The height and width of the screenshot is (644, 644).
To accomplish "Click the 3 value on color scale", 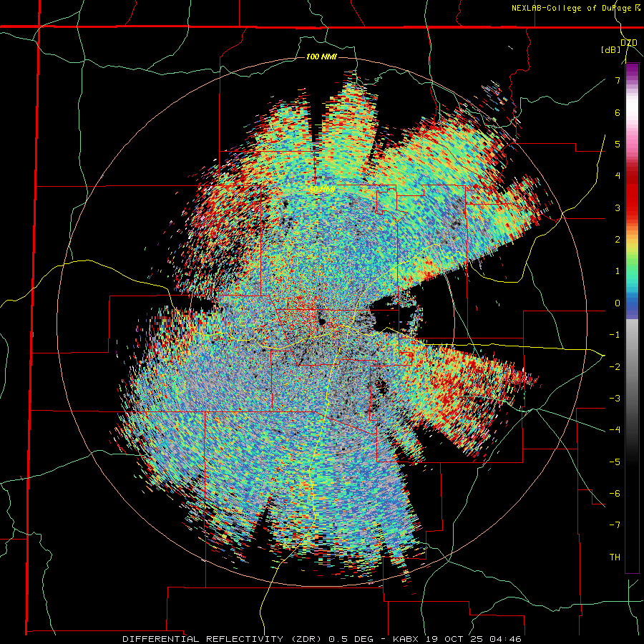I will click(x=618, y=208).
